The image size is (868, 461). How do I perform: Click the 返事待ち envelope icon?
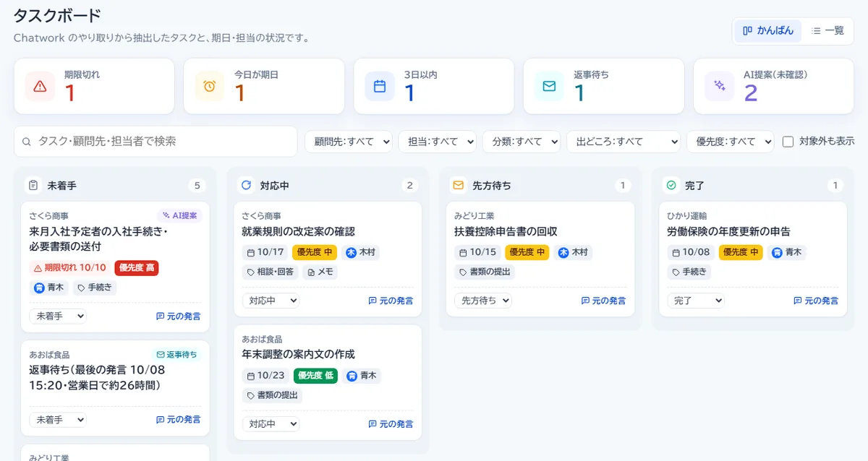[x=550, y=87]
